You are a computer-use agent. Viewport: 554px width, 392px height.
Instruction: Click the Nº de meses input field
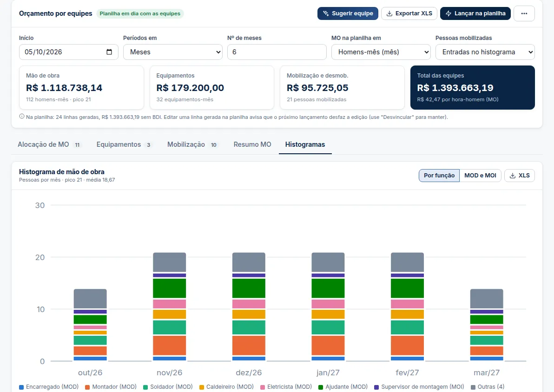[x=277, y=52]
